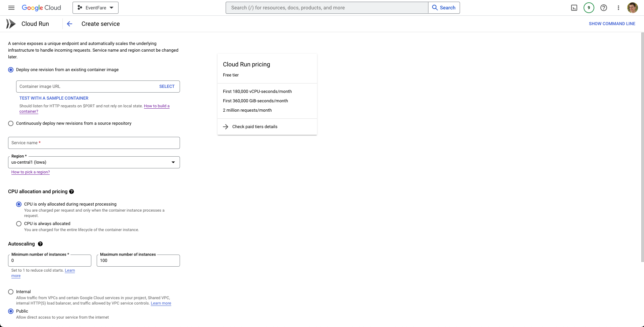Go back using the arrow beside Create service

click(69, 24)
